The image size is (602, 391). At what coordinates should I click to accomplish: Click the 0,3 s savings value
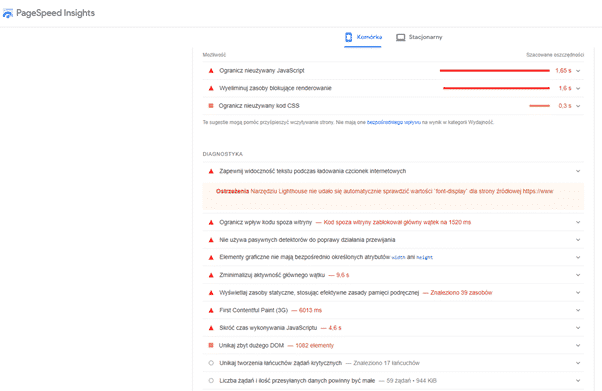(565, 106)
